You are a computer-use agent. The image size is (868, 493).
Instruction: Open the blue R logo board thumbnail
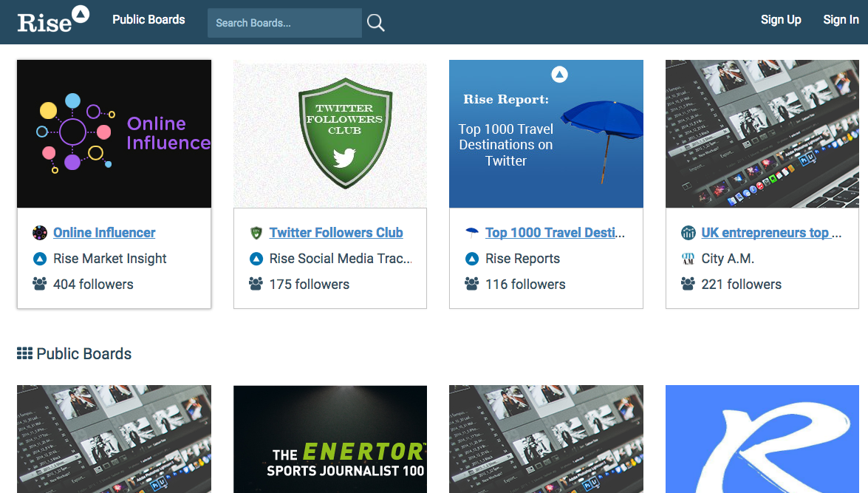coord(762,439)
